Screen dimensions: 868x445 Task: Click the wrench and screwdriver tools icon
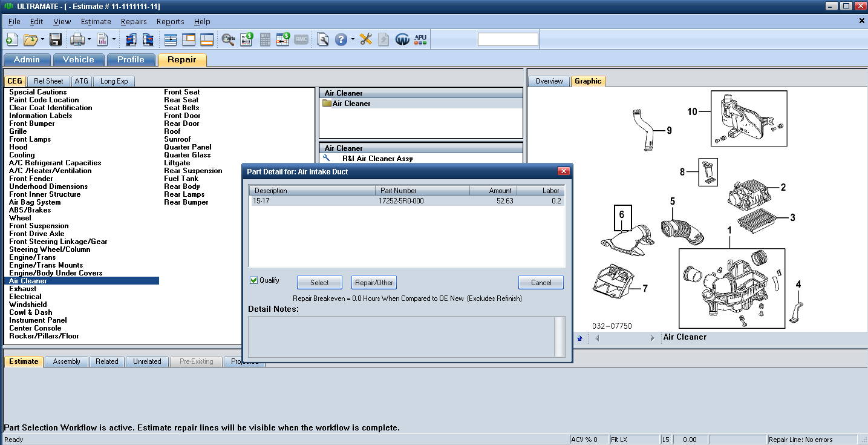pos(366,40)
